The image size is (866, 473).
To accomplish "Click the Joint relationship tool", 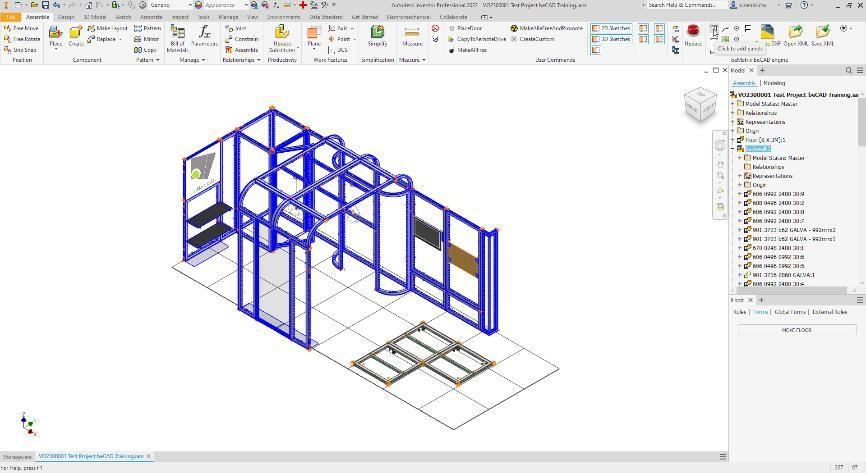I will pyautogui.click(x=236, y=28).
